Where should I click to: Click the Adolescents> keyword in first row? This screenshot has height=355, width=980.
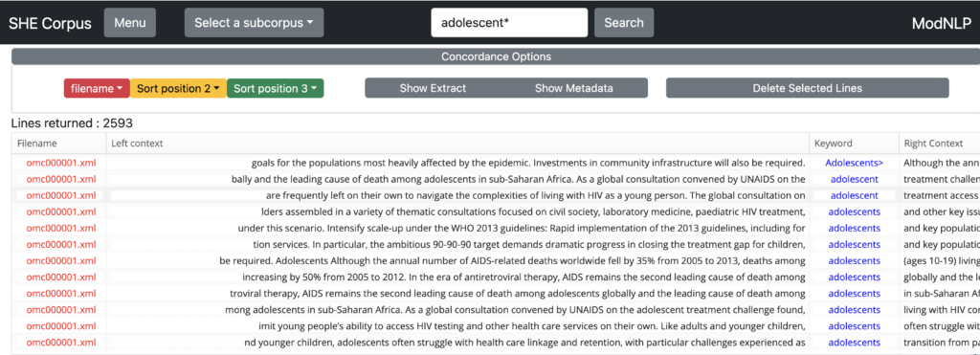pyautogui.click(x=855, y=163)
